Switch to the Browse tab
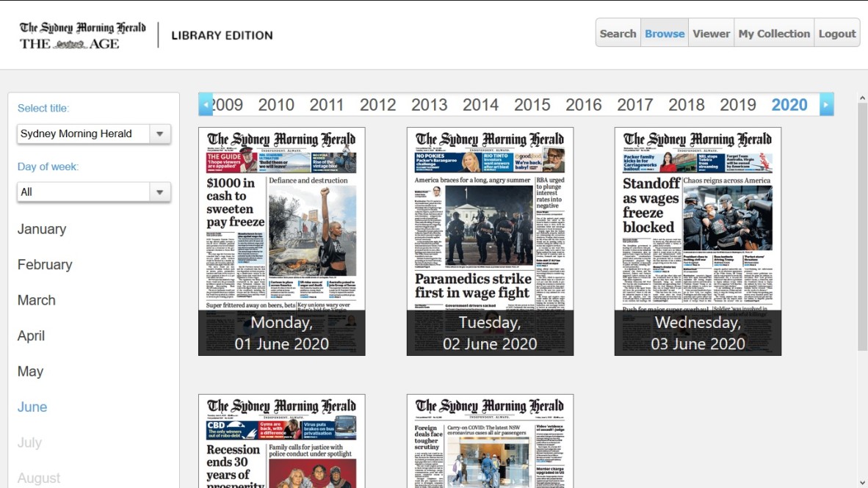Image resolution: width=868 pixels, height=488 pixels. point(665,33)
